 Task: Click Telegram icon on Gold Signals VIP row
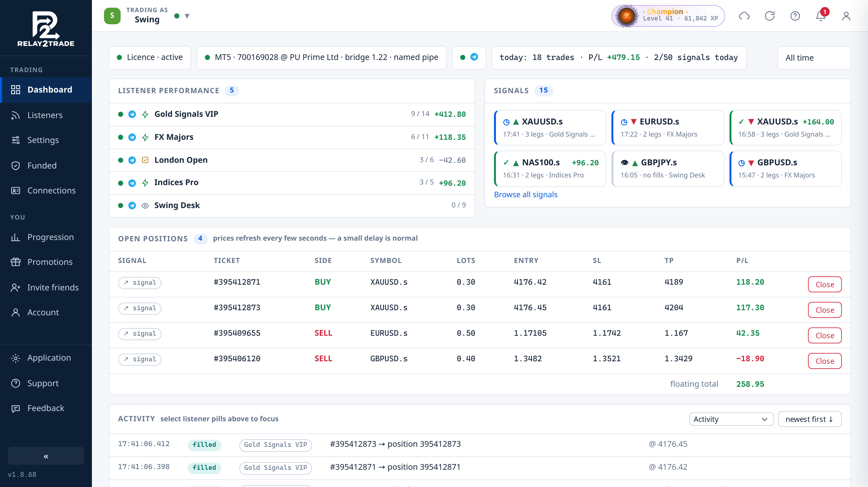tap(132, 115)
